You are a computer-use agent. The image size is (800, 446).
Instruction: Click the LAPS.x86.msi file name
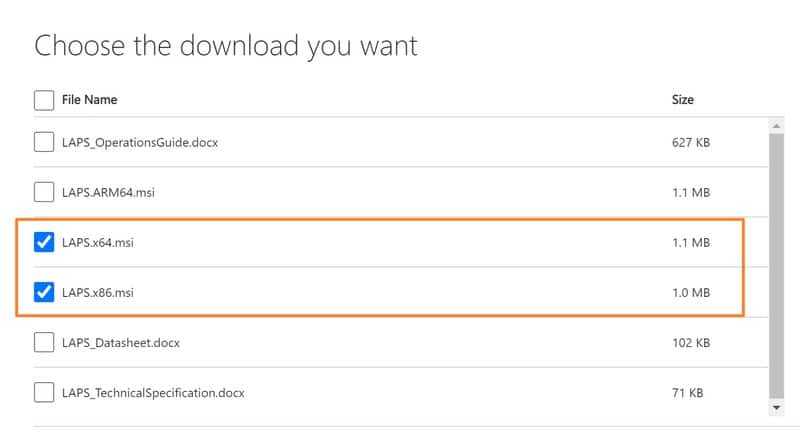(x=97, y=293)
